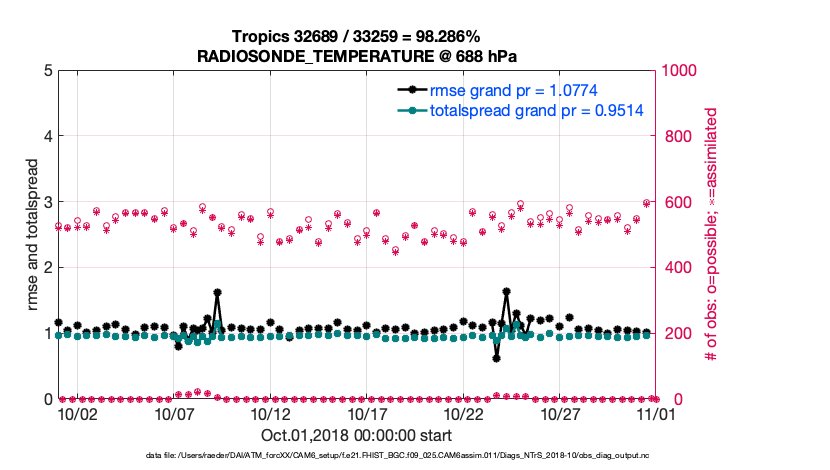Select the rmse peak point near 10/09
The height and width of the screenshot is (470, 830).
point(217,293)
